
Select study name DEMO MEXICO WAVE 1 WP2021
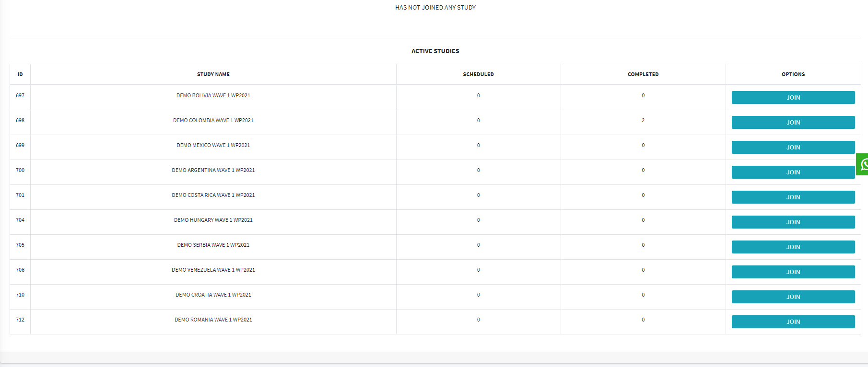tap(213, 145)
